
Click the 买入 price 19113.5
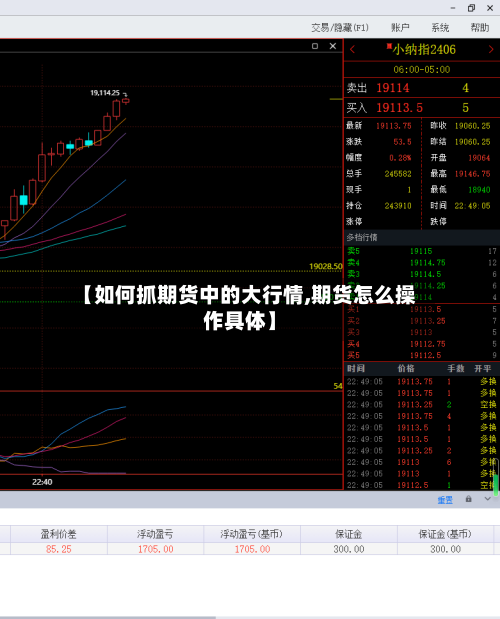[399, 108]
